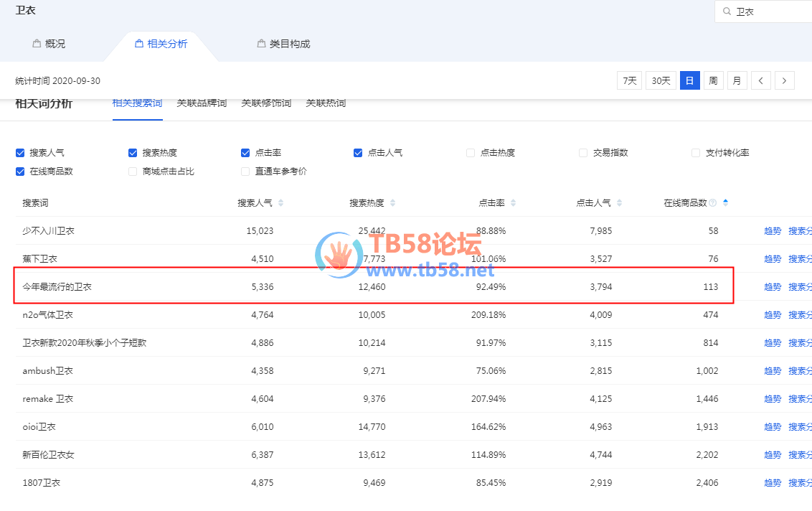Click search term 卫衣新款2020年秋季小个子短款

85,343
